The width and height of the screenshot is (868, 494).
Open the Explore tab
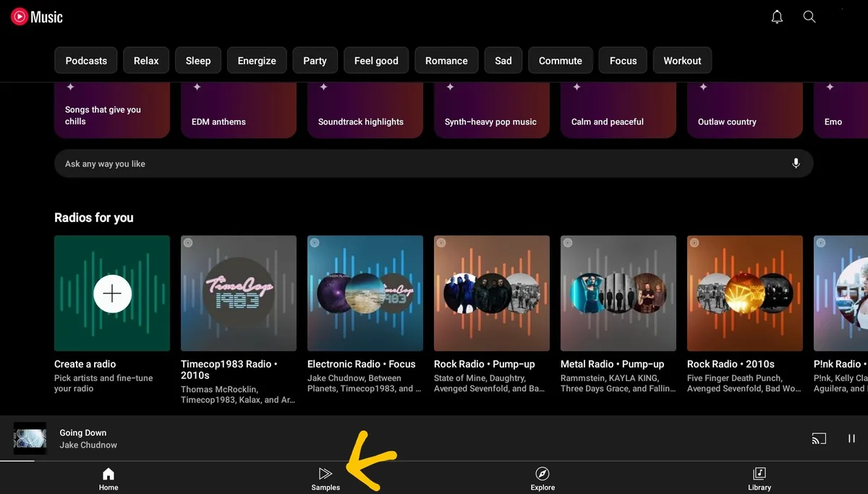tap(542, 478)
